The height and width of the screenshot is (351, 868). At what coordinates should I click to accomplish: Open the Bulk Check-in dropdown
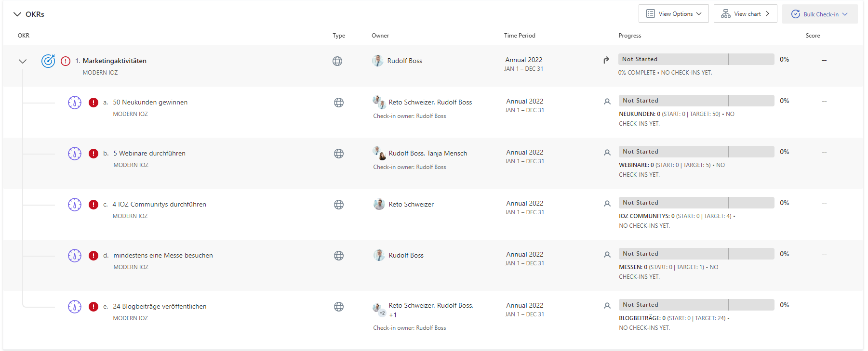coord(820,14)
